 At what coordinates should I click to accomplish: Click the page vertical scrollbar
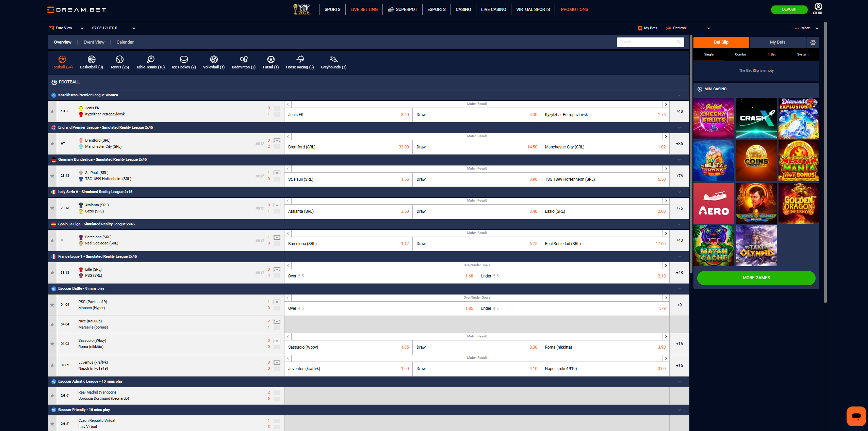click(825, 162)
